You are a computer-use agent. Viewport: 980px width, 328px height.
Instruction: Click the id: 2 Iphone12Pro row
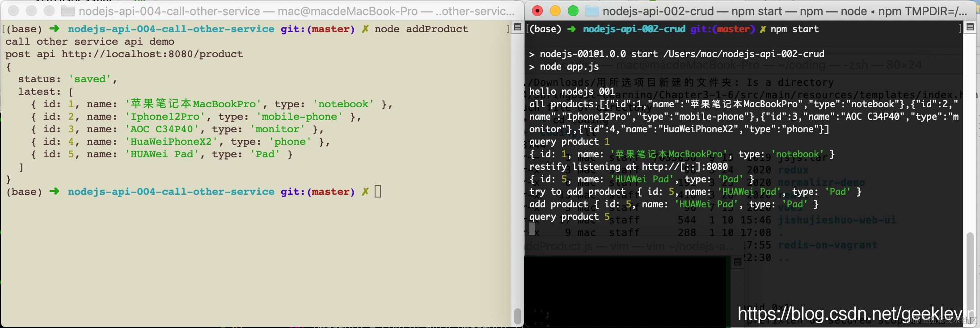(196, 117)
